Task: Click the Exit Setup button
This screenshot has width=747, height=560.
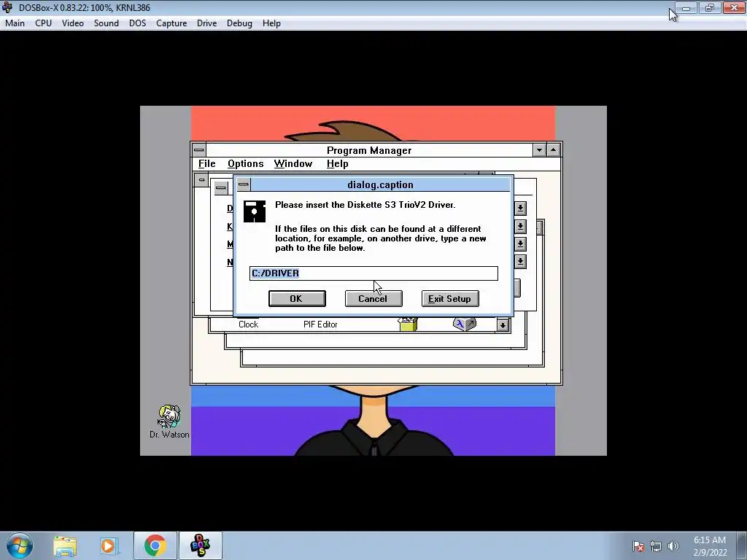Action: 449,298
